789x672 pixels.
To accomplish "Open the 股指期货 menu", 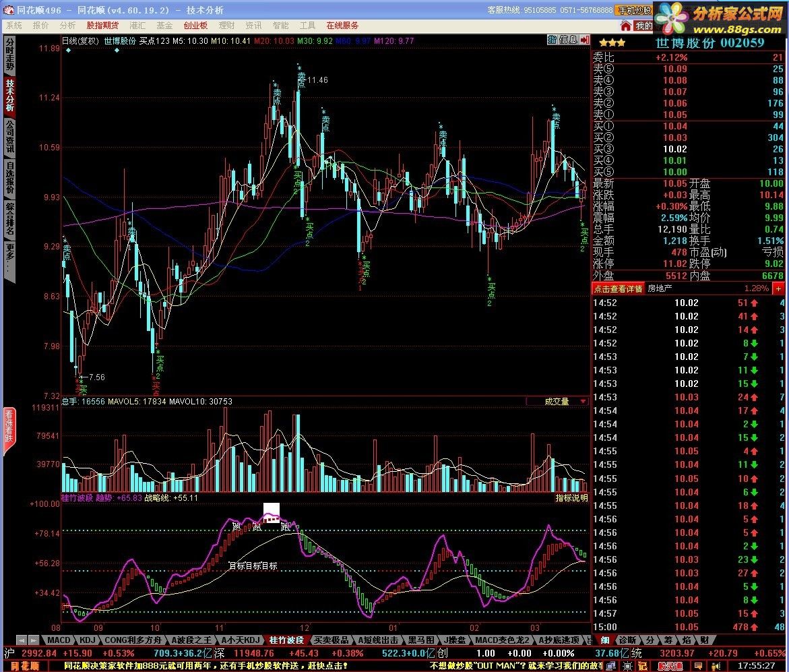I will (x=102, y=25).
